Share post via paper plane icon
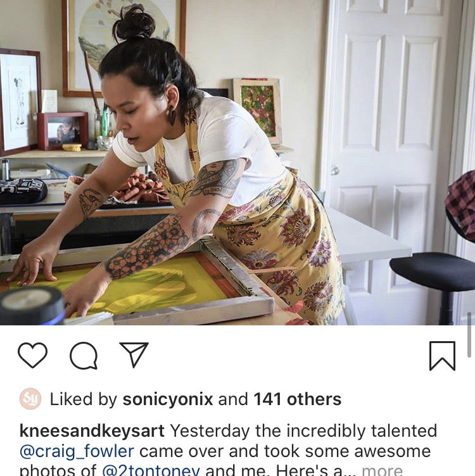 [134, 354]
